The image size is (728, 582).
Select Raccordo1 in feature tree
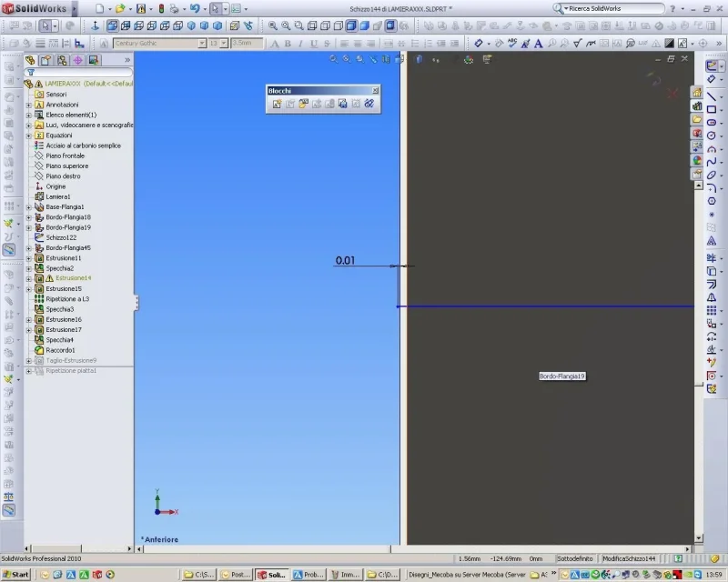click(x=60, y=350)
